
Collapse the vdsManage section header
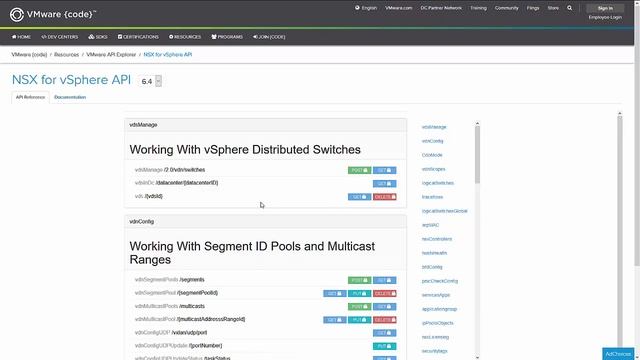click(265, 125)
